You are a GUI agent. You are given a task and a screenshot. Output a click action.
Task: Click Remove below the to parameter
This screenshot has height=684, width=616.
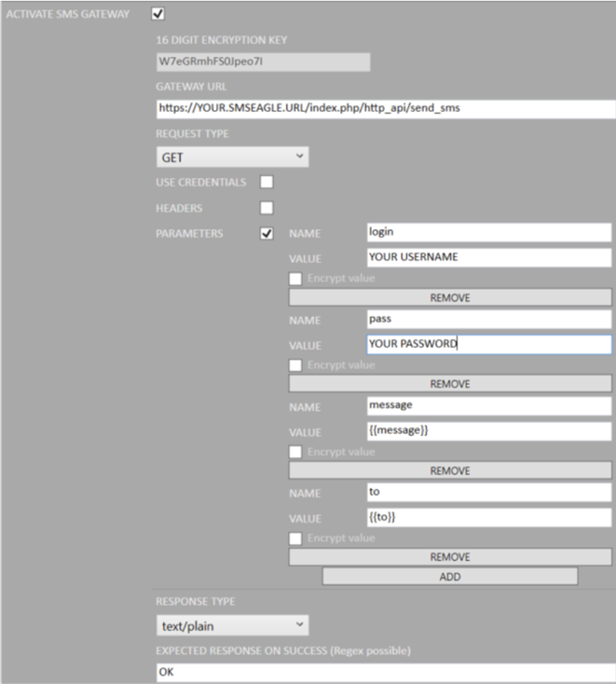449,557
